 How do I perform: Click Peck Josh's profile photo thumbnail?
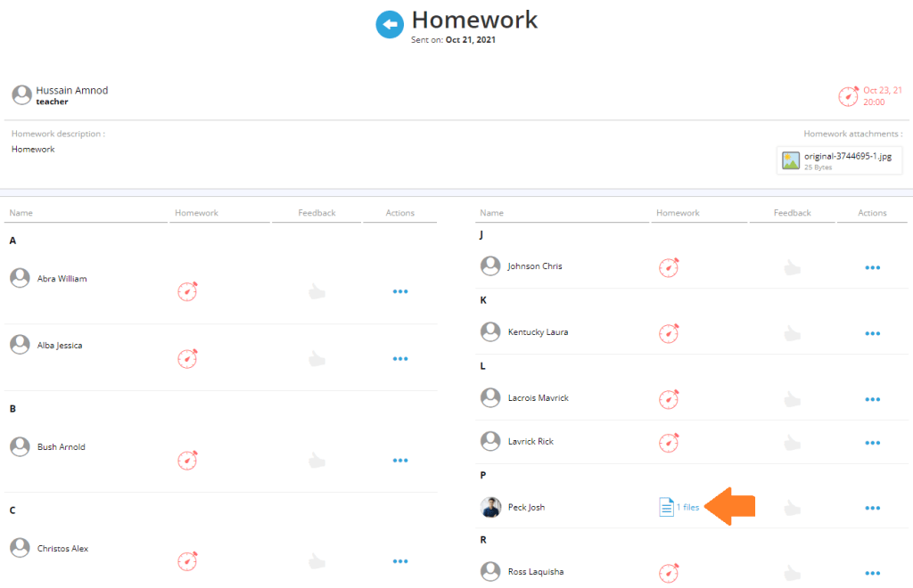click(490, 508)
